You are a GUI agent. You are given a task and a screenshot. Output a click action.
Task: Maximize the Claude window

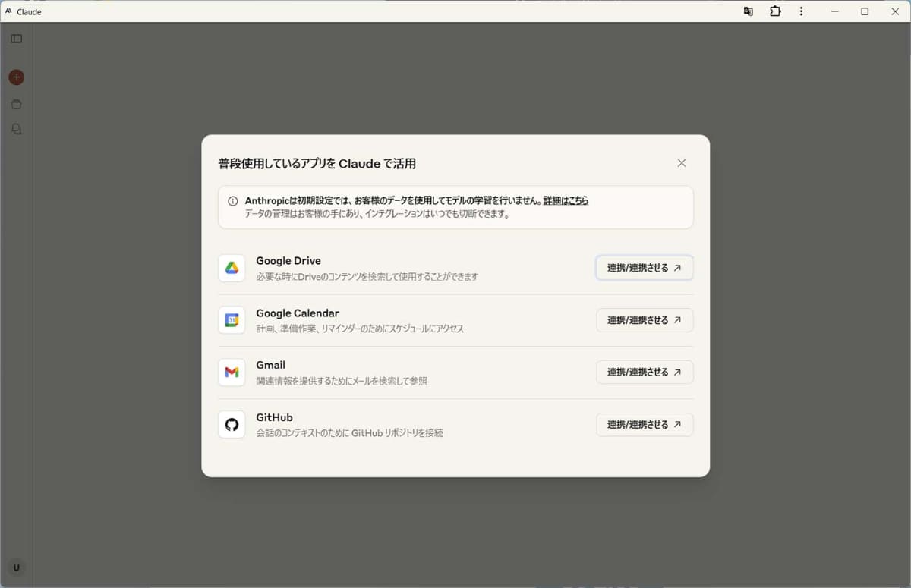(x=865, y=11)
